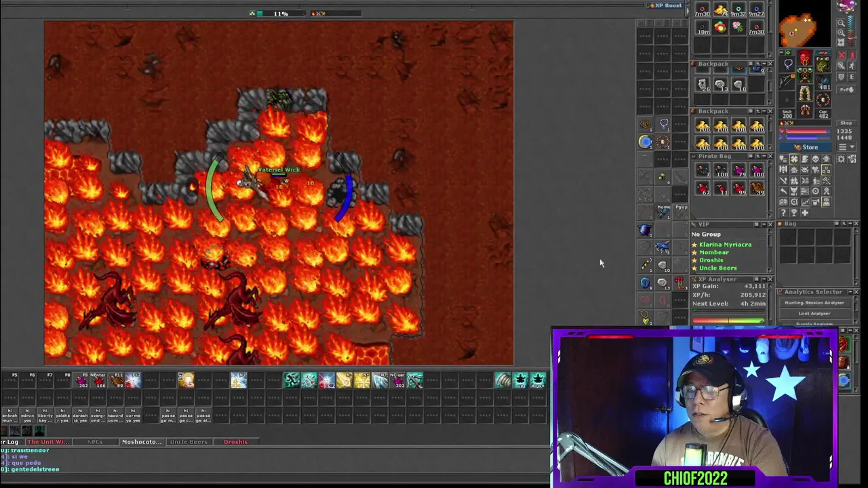Viewport: 868px width, 488px height.
Task: Toggle expert mode E button
Action: tap(852, 77)
